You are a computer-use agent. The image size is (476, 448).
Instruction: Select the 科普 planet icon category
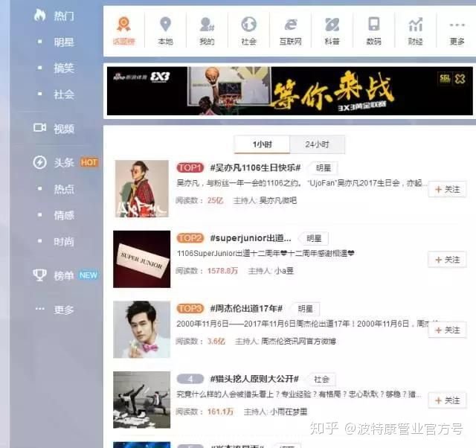[x=332, y=25]
